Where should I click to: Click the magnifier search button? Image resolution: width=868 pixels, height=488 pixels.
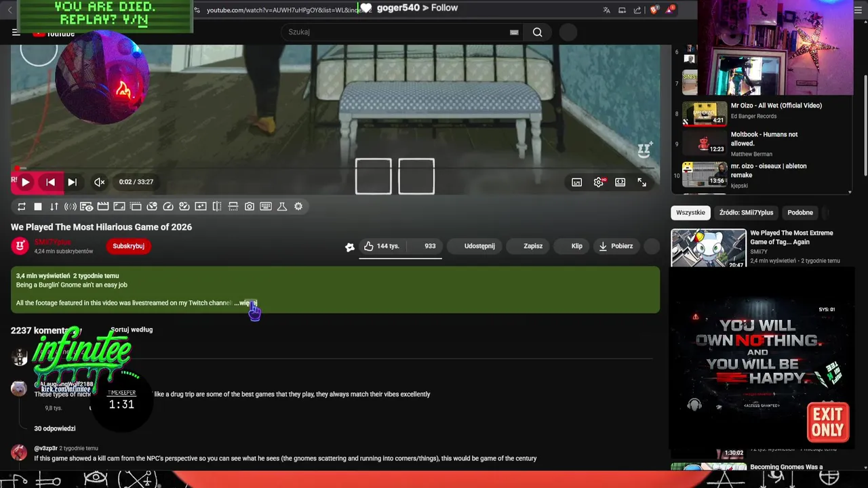(x=537, y=32)
